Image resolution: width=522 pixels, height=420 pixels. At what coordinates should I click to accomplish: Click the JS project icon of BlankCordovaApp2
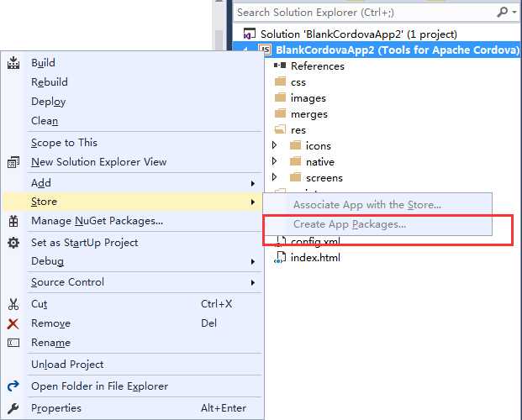click(x=265, y=50)
